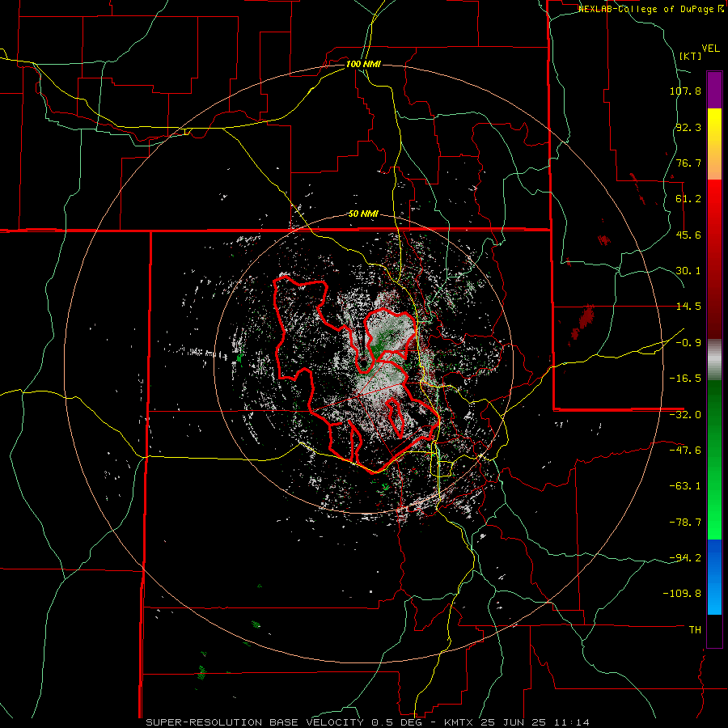Select the 92.3 legend value
The height and width of the screenshot is (728, 728).
coord(688,127)
